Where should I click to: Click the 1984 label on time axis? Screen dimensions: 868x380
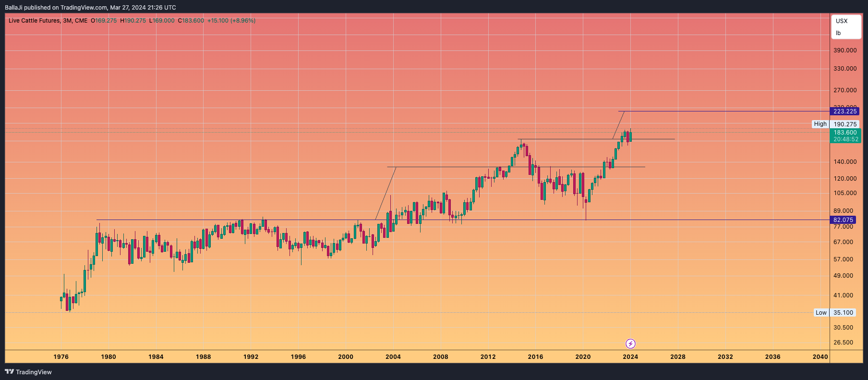tap(156, 357)
